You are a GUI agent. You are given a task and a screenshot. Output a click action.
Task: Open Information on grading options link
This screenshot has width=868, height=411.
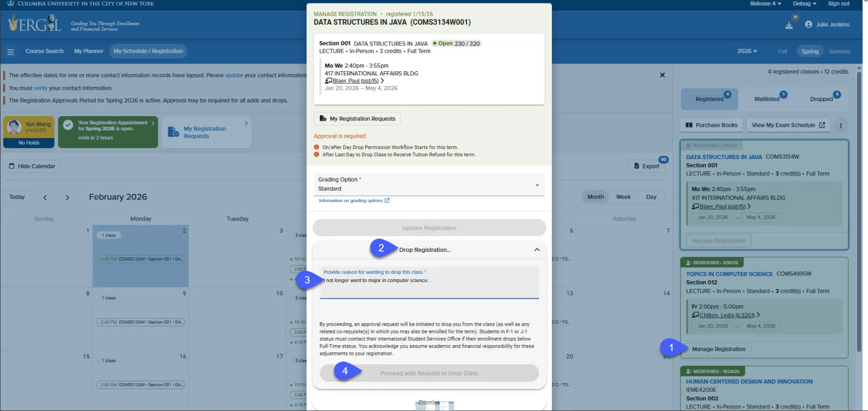point(354,201)
